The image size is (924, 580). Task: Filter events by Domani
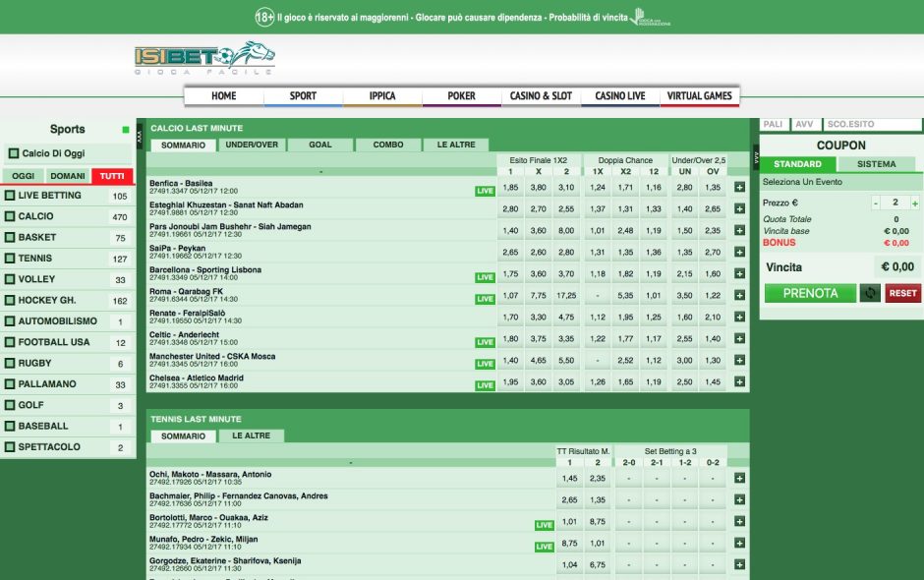point(68,176)
